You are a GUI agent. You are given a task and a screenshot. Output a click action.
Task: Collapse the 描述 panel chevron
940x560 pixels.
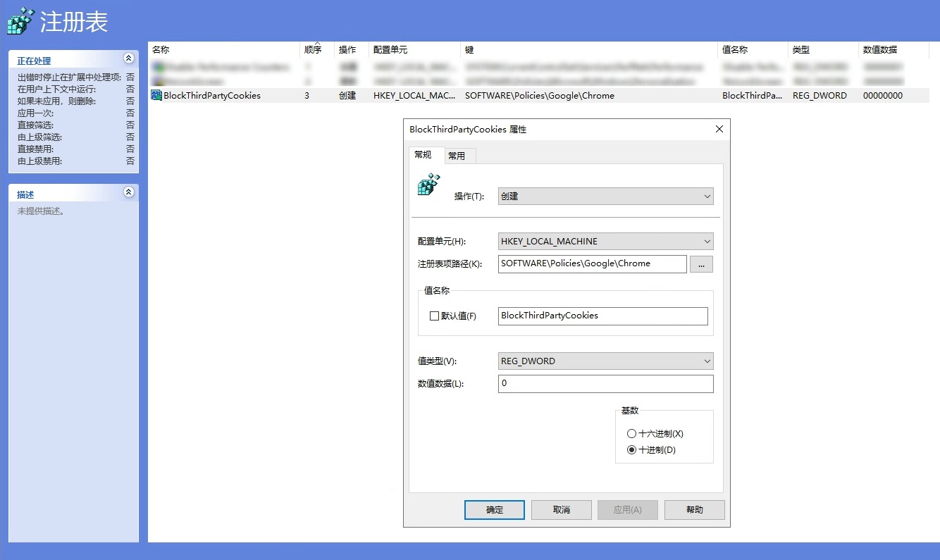pyautogui.click(x=128, y=192)
